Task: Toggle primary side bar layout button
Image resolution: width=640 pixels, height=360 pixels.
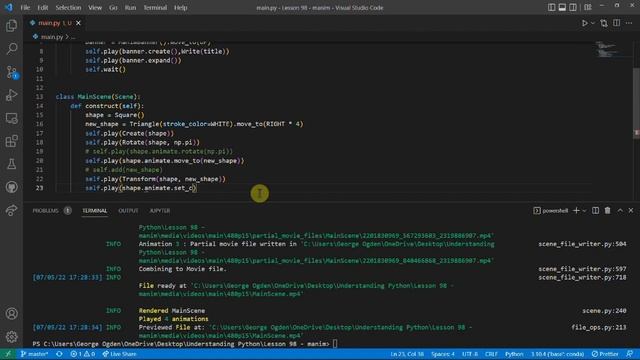Action: [x=551, y=7]
